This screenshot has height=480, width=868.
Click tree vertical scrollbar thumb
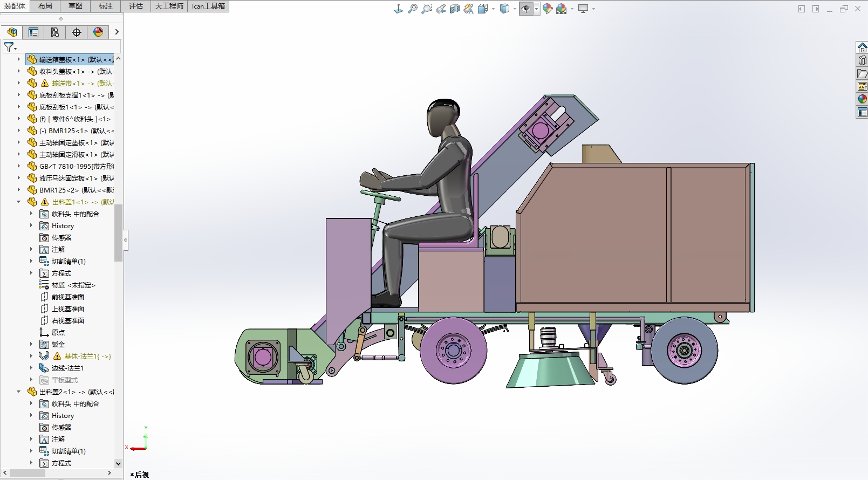(x=118, y=233)
